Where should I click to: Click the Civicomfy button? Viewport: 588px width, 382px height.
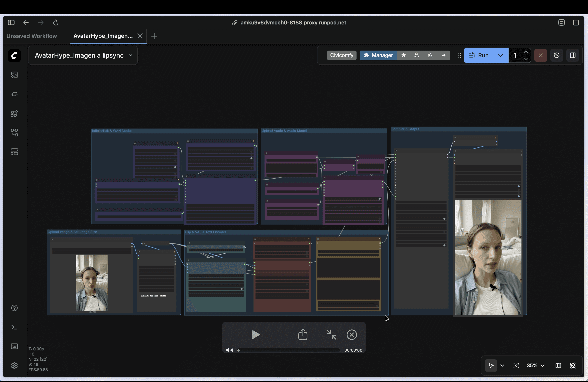coord(341,55)
